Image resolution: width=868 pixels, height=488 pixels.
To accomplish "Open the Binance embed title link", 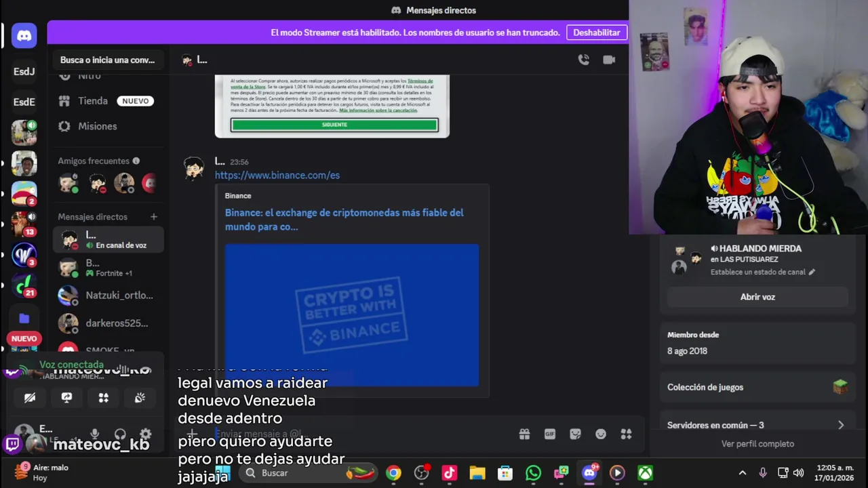I will [344, 220].
